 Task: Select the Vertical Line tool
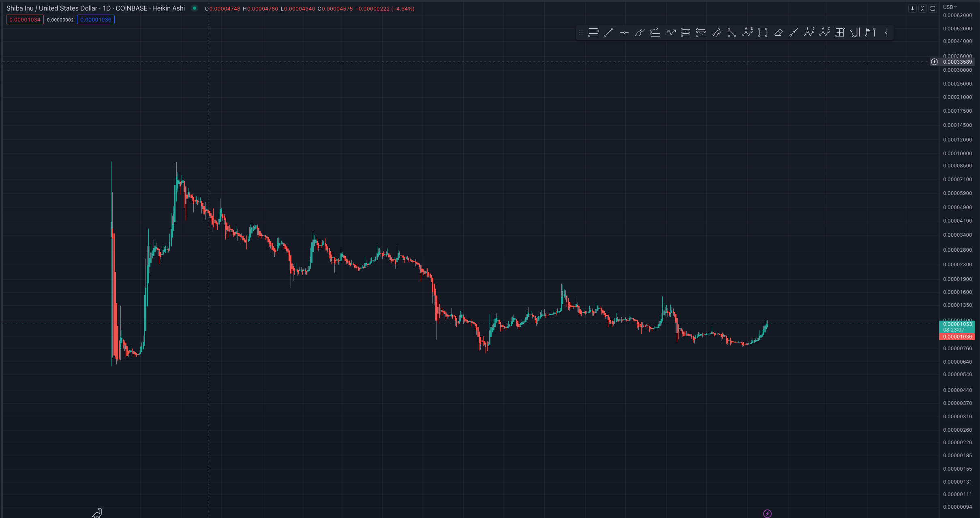pos(886,33)
